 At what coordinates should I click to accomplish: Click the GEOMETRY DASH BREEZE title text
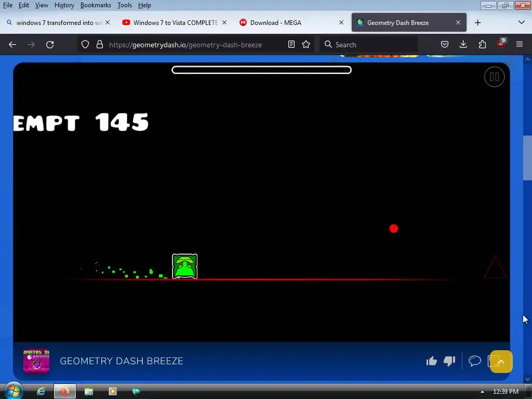[122, 361]
